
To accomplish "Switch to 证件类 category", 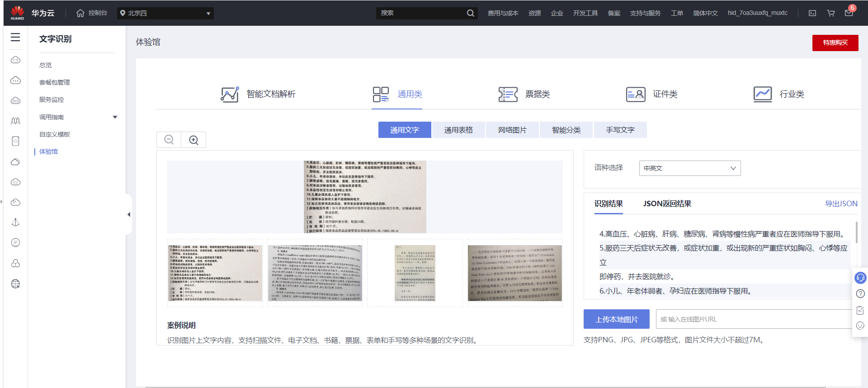I will pos(651,94).
